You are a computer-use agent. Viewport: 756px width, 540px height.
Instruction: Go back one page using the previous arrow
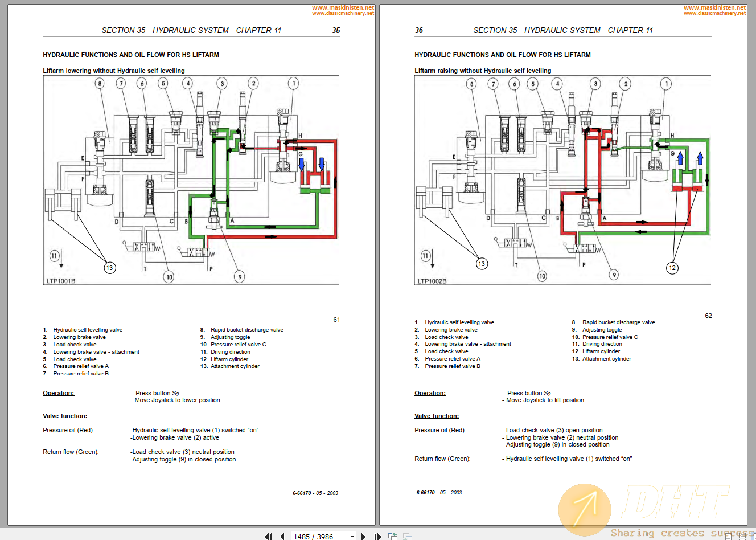coord(282,537)
